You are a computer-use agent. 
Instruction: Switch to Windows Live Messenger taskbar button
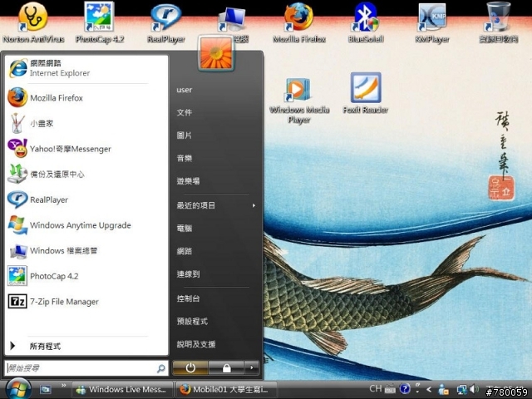[x=122, y=390]
